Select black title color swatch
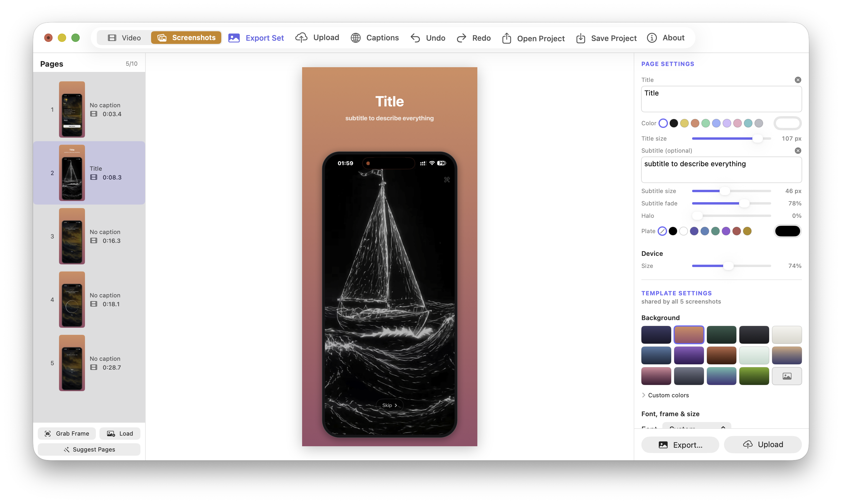The height and width of the screenshot is (504, 842). click(674, 123)
